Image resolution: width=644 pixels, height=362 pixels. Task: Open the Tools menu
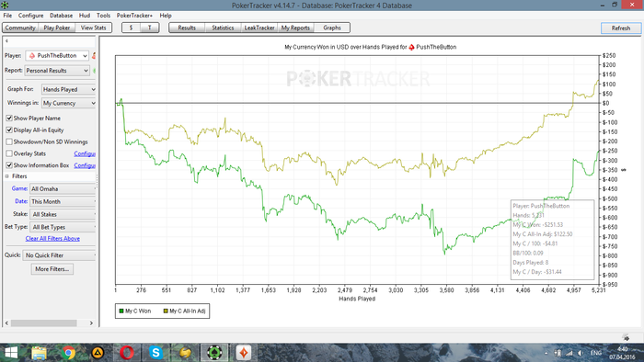click(x=103, y=16)
